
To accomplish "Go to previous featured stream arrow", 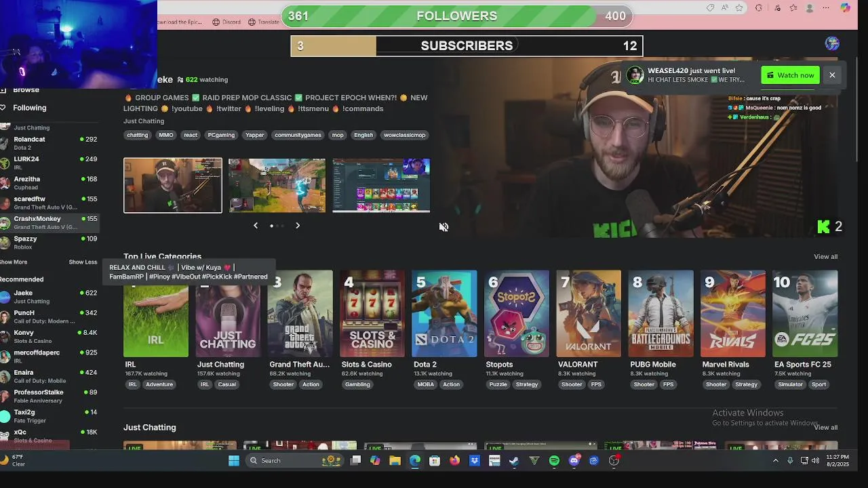I will tap(256, 226).
